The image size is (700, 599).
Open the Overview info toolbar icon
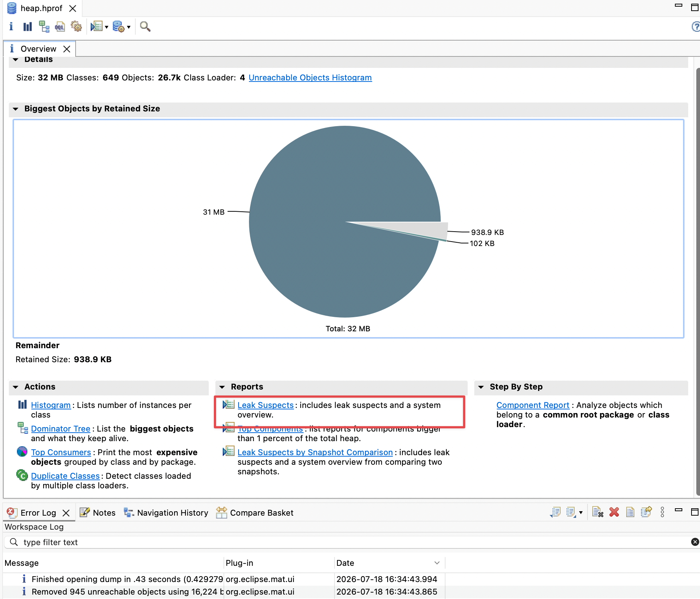pos(11,27)
